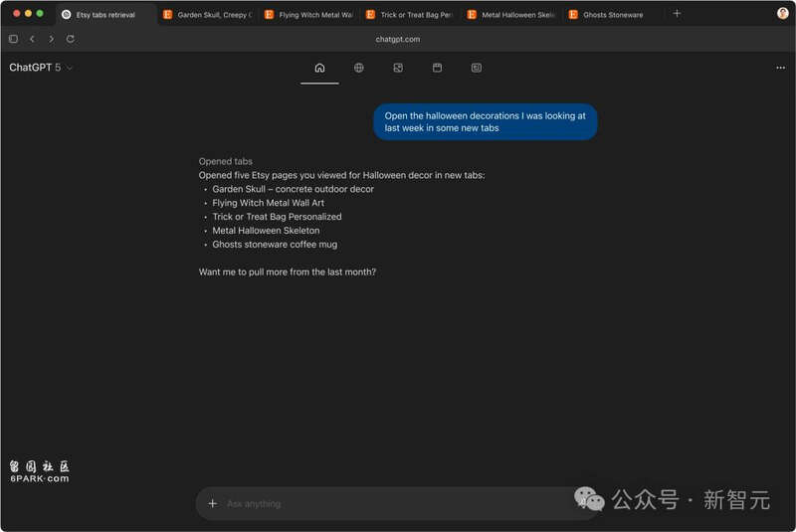Switch to Ghosts Stoneware tab
The width and height of the screenshot is (796, 532).
click(x=612, y=15)
